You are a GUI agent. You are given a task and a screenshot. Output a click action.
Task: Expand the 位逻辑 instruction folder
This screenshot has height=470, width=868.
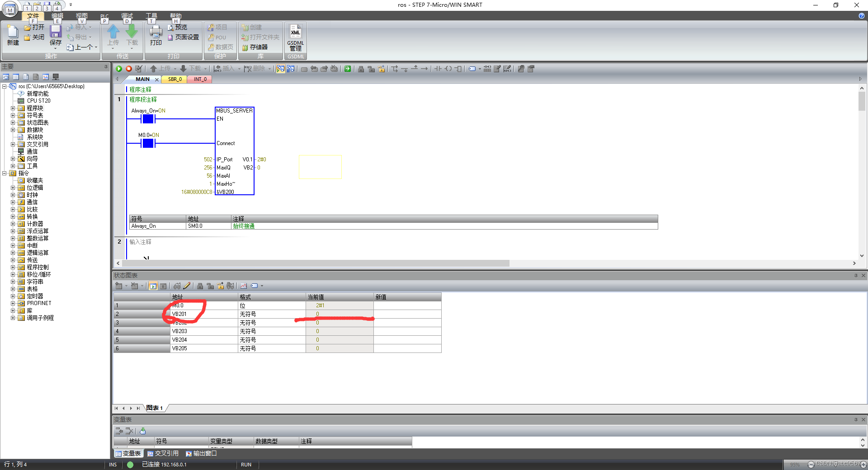[x=13, y=188]
